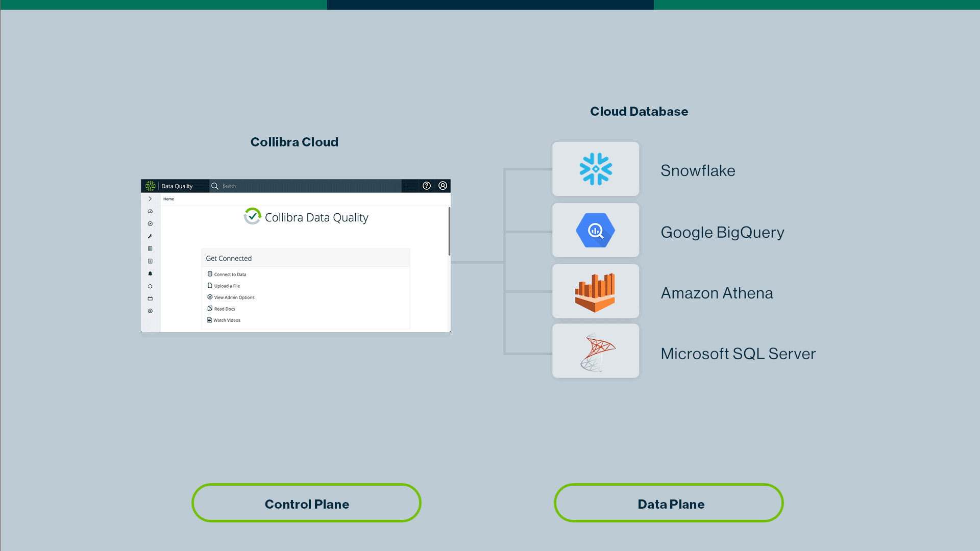Click the Collibra Cloud heading

[x=295, y=142]
